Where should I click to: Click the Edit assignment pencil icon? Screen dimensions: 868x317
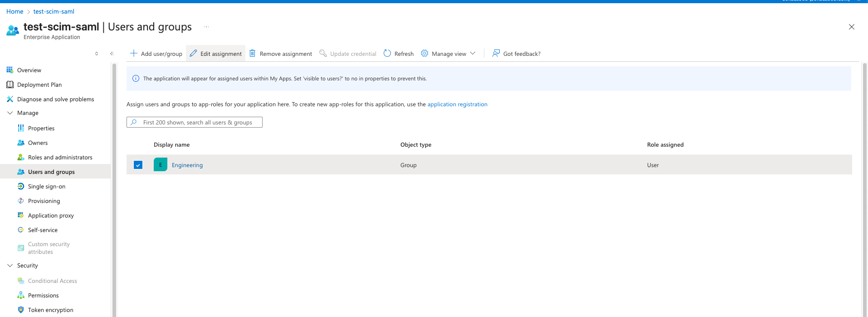tap(194, 54)
